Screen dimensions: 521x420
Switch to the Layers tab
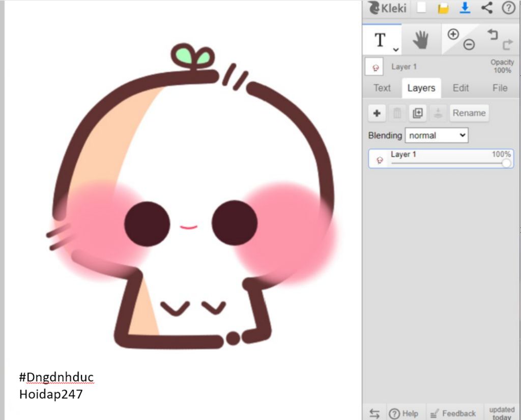(421, 88)
